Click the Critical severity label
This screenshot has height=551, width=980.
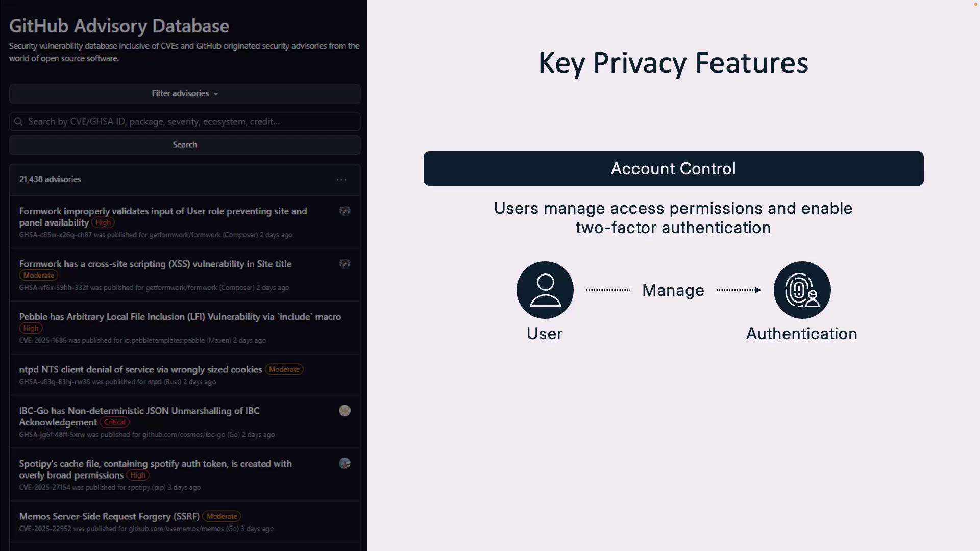pyautogui.click(x=115, y=422)
